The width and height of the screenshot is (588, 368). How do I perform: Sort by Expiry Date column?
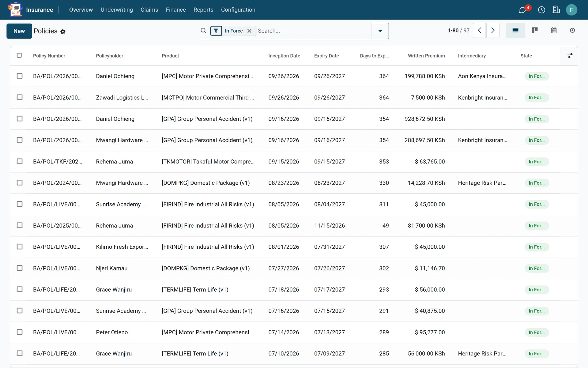(x=326, y=56)
